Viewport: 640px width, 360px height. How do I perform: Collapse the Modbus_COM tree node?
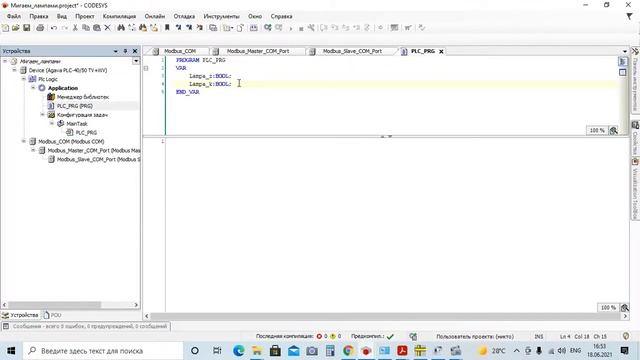(24, 141)
